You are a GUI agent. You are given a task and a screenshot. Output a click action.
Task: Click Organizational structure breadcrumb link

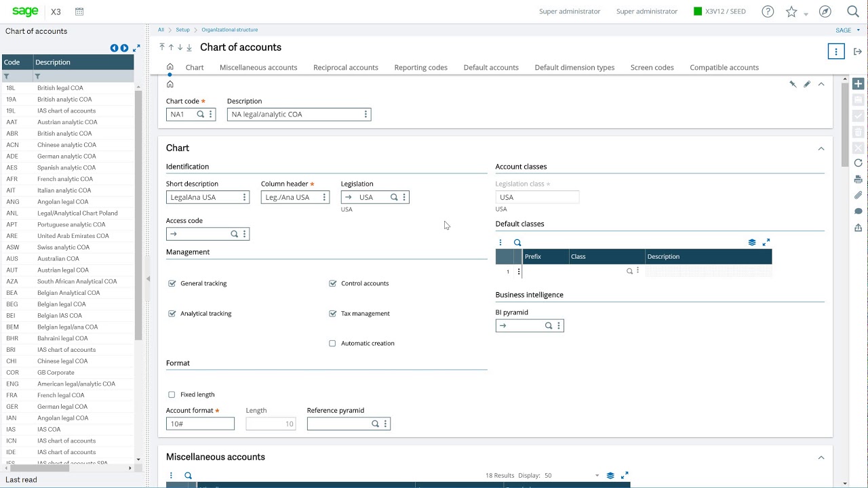230,30
